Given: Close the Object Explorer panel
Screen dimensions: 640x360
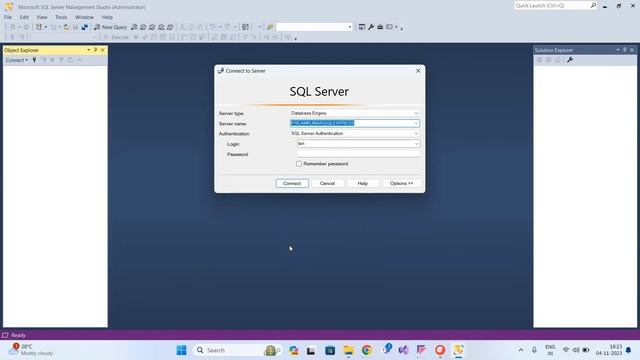Looking at the screenshot, I should click(x=102, y=50).
